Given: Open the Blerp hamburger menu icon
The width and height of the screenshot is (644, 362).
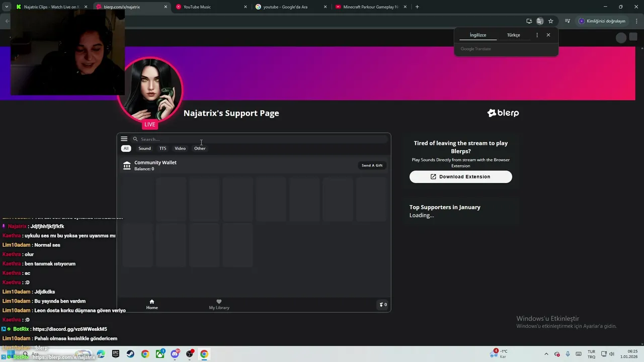Looking at the screenshot, I should pyautogui.click(x=124, y=139).
